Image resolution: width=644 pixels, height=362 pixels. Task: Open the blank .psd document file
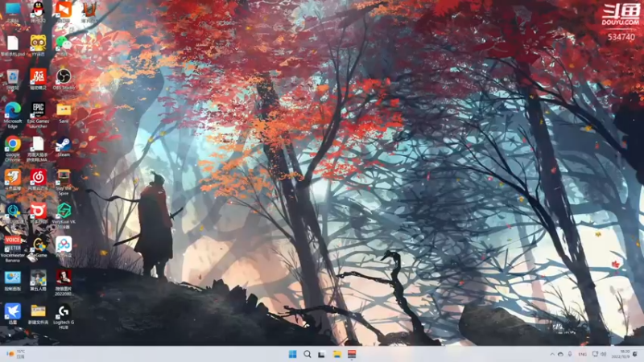pyautogui.click(x=13, y=45)
